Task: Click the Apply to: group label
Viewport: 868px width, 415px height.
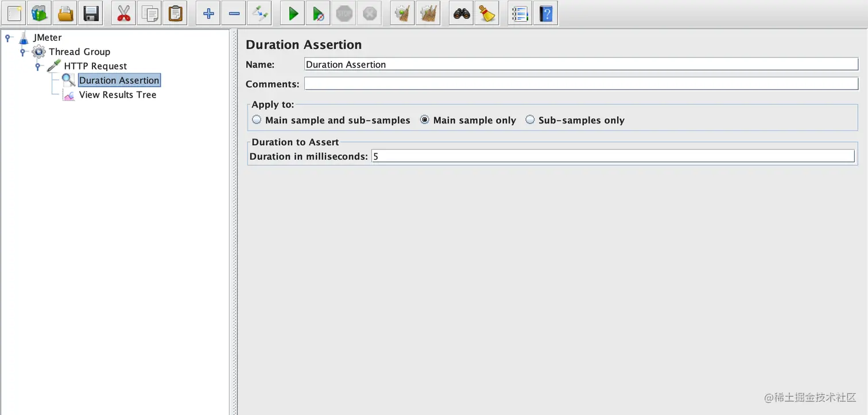Action: pos(273,105)
